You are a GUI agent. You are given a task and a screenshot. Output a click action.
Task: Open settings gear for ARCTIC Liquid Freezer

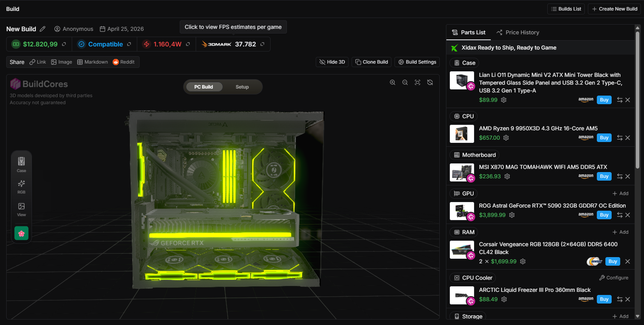coord(504,299)
